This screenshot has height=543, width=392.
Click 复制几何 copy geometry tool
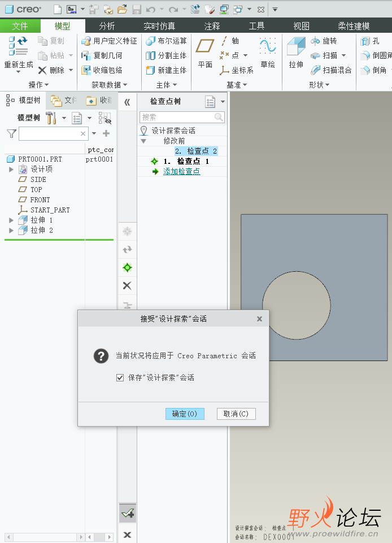[102, 55]
